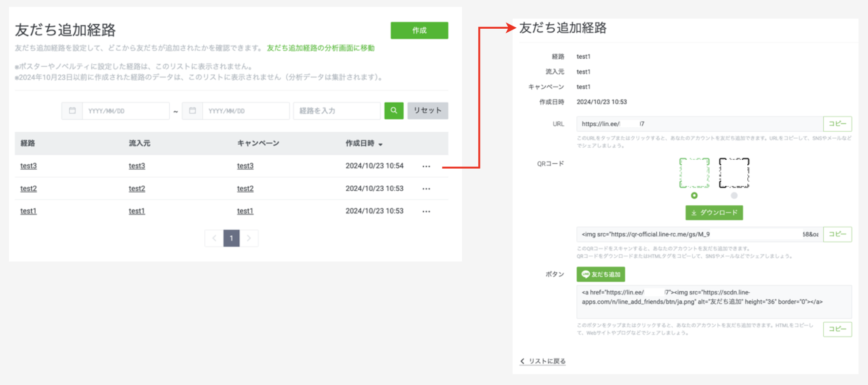This screenshot has width=868, height=385.
Task: Click the 経路 column header
Action: point(28,143)
